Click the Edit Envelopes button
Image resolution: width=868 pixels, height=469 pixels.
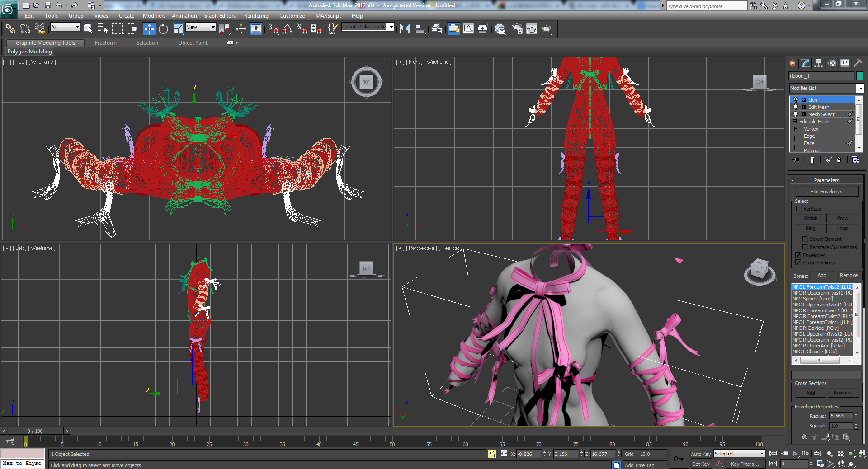[826, 192]
